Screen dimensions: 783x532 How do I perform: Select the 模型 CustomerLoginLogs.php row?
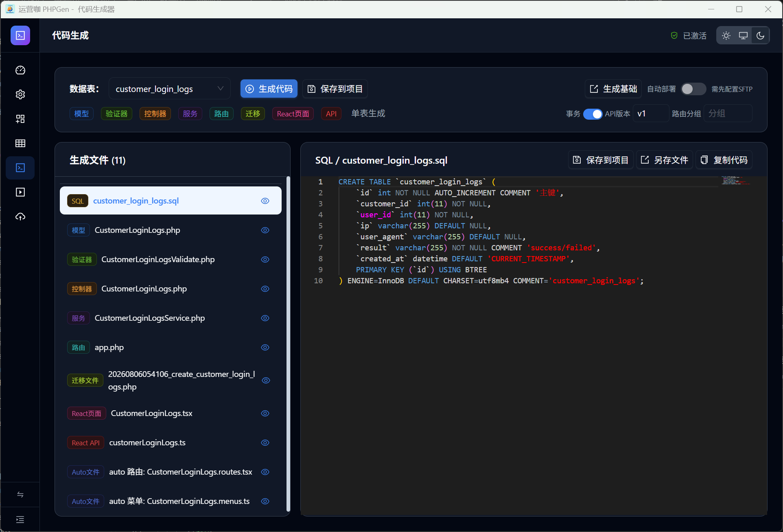click(171, 230)
